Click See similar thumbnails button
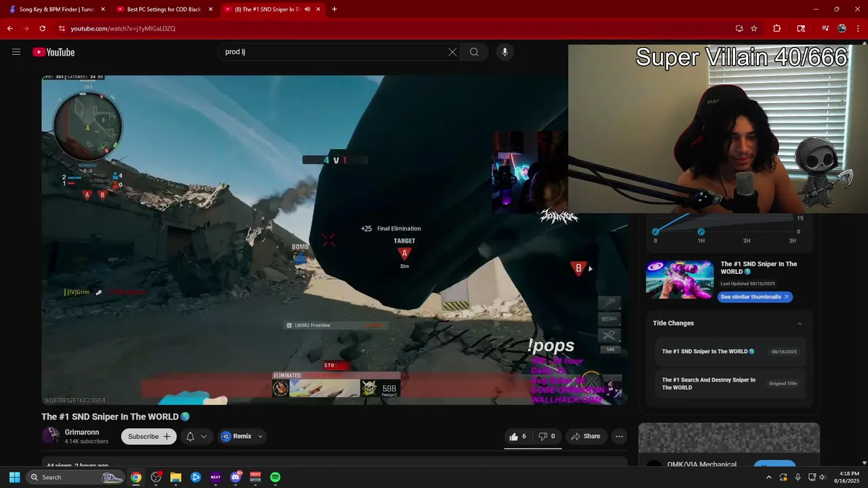This screenshot has height=488, width=868. click(755, 297)
